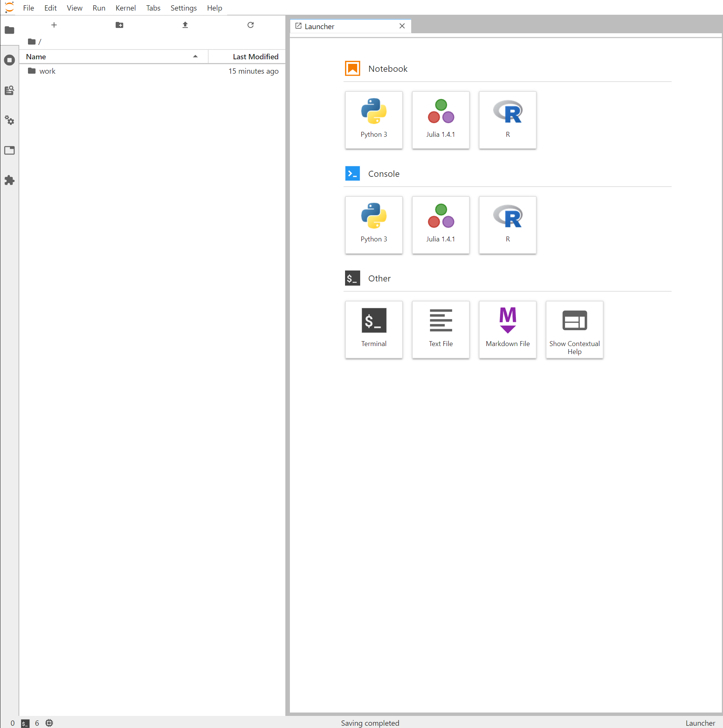
Task: Click the kernel chip icon in status bar
Action: [49, 723]
